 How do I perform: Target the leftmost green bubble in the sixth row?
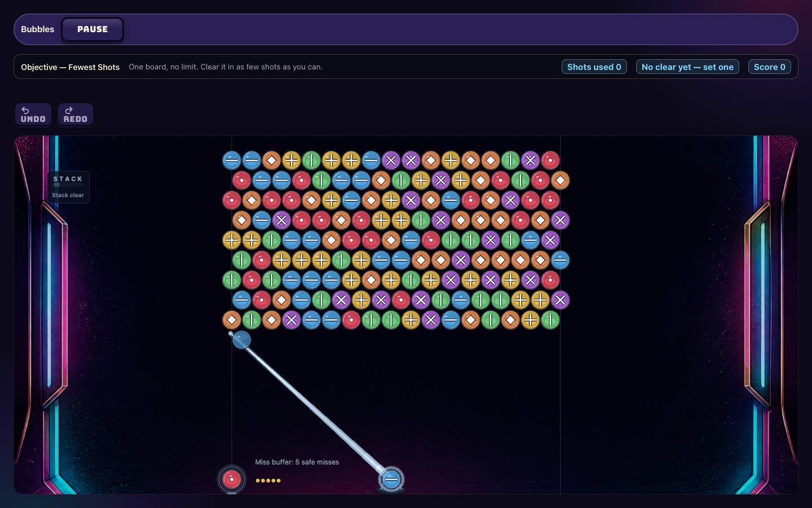click(241, 260)
